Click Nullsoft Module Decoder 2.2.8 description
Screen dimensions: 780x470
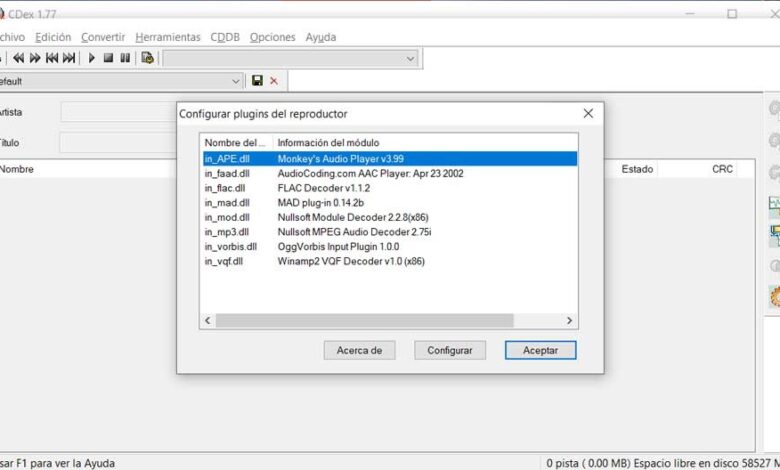pyautogui.click(x=353, y=217)
